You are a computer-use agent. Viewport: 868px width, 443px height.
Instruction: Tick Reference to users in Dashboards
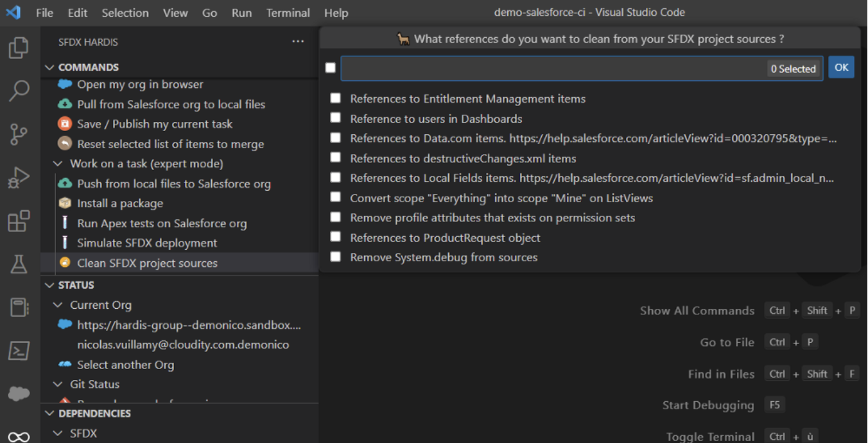point(336,118)
